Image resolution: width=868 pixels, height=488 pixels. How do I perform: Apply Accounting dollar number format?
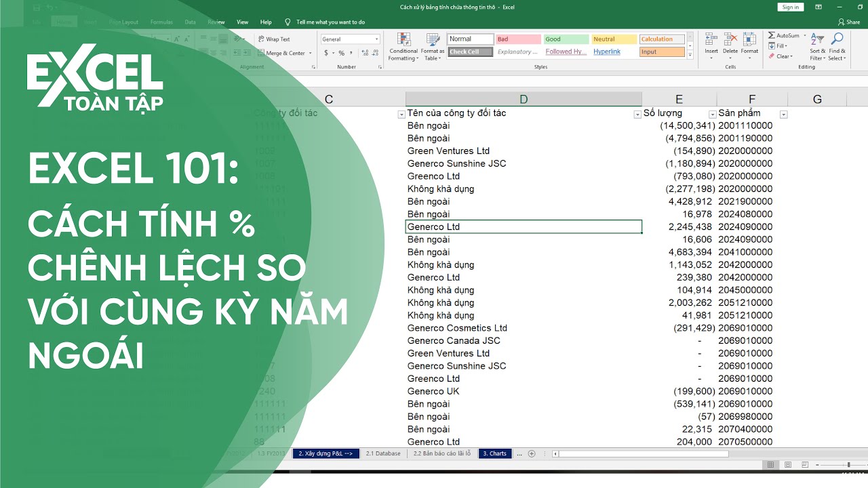click(326, 53)
